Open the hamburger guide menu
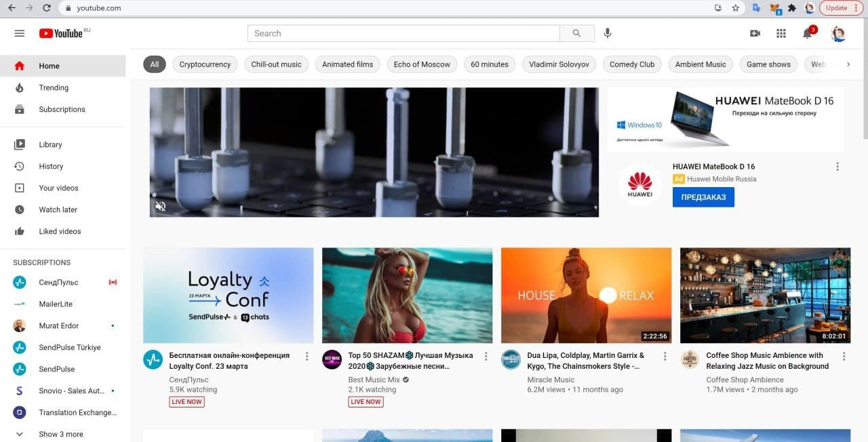 click(19, 33)
